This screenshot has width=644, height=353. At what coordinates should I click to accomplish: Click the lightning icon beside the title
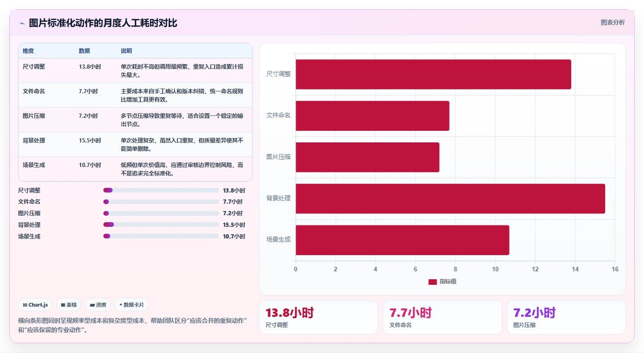(22, 23)
